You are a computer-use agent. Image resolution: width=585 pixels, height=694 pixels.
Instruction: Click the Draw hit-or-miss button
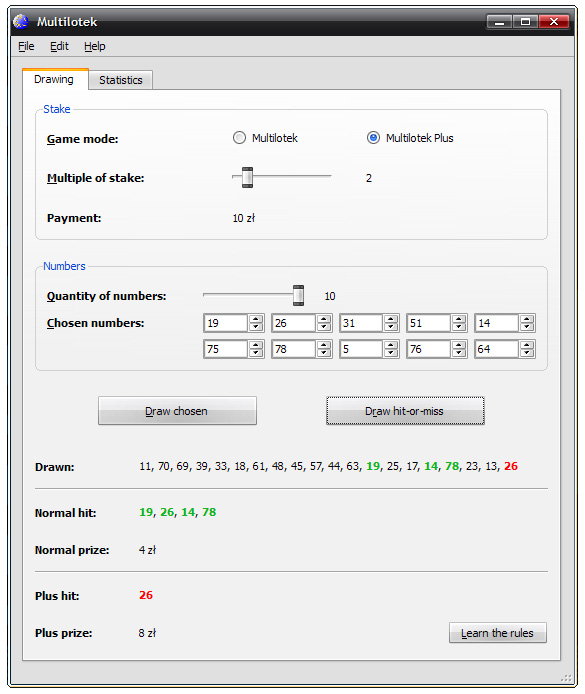point(405,411)
